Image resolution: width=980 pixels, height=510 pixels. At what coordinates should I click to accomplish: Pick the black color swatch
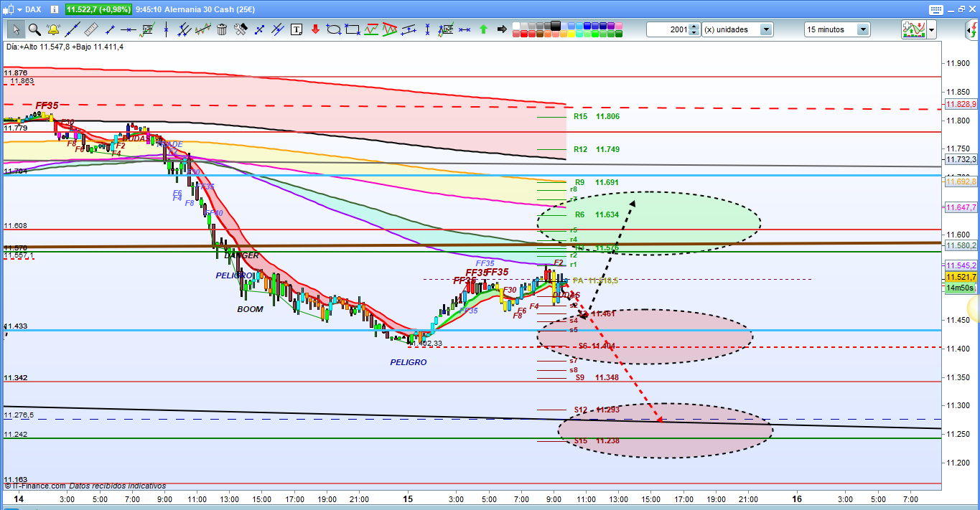pyautogui.click(x=556, y=25)
